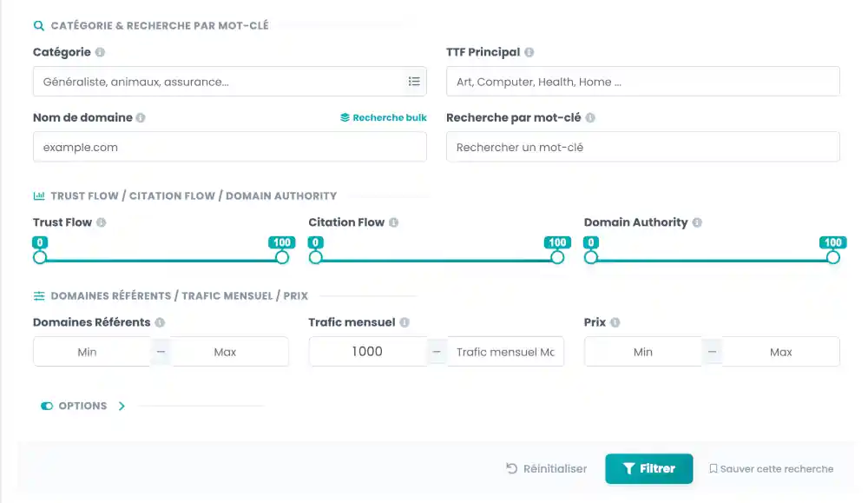Open the Catégorie dropdown field
Screen dimensions: 868x503
coord(230,82)
